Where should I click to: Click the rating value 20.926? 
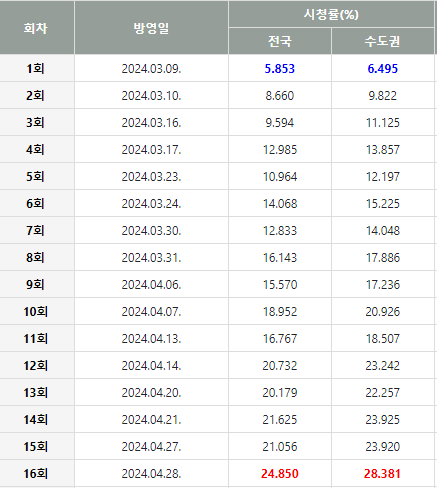coord(383,312)
